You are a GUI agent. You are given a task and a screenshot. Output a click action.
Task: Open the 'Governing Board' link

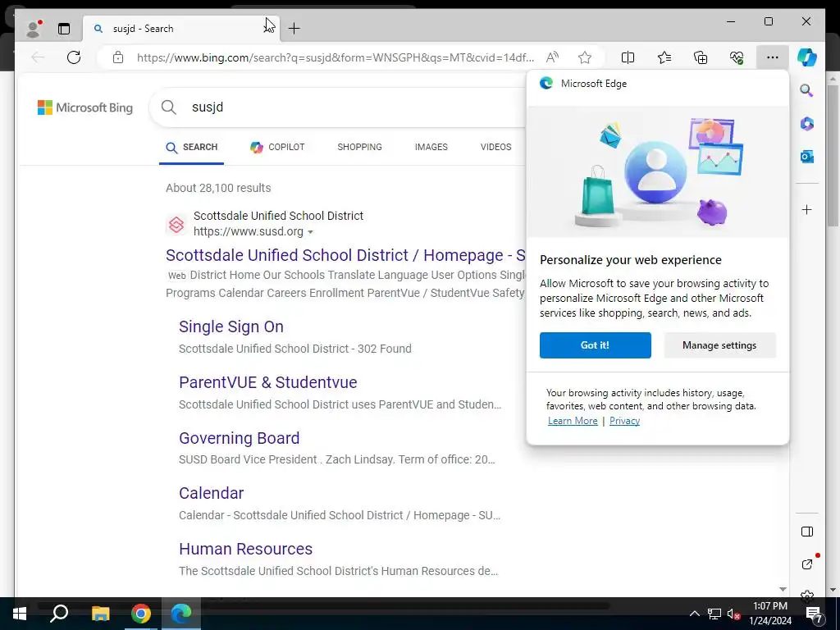(239, 438)
